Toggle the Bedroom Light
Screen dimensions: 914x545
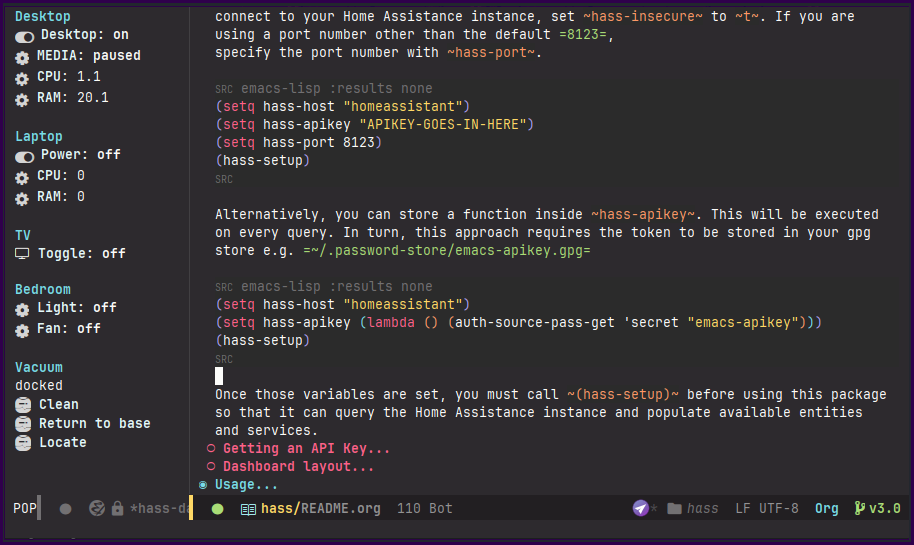pyautogui.click(x=22, y=309)
